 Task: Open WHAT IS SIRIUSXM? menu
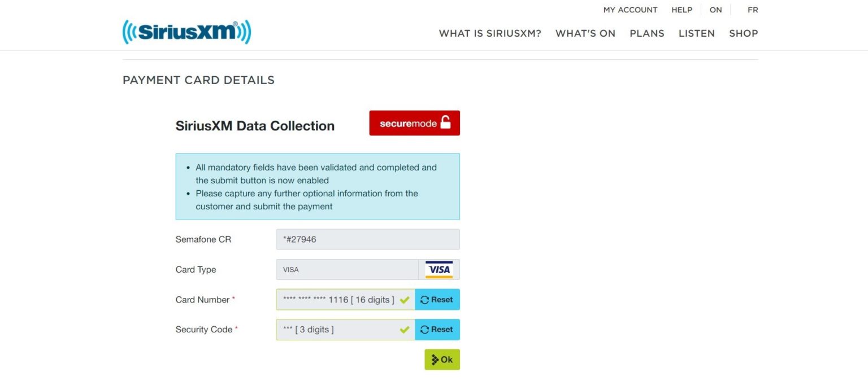click(x=490, y=33)
